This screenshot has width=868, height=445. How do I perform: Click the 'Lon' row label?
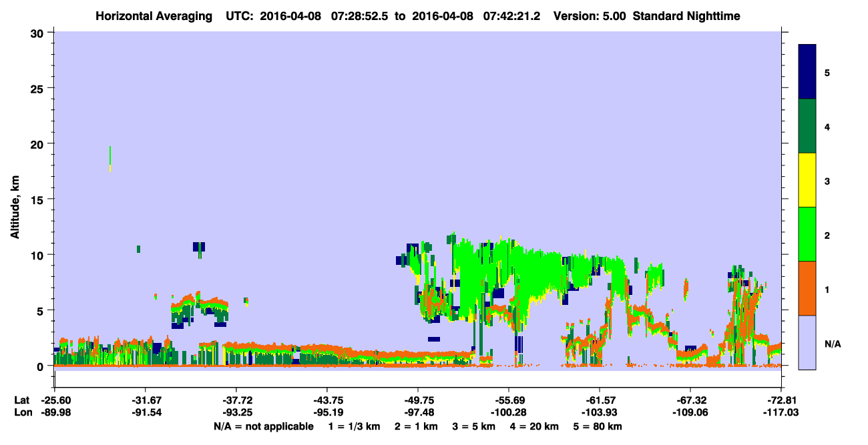[22, 413]
